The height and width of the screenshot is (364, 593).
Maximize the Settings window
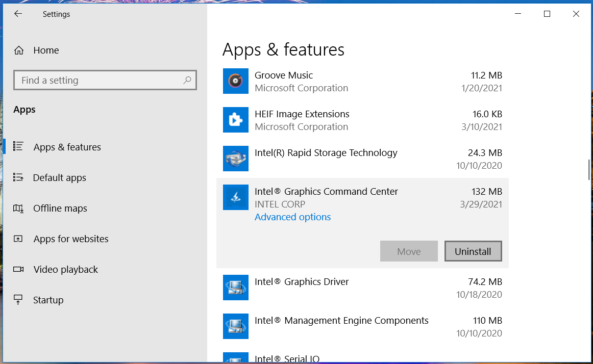(547, 14)
